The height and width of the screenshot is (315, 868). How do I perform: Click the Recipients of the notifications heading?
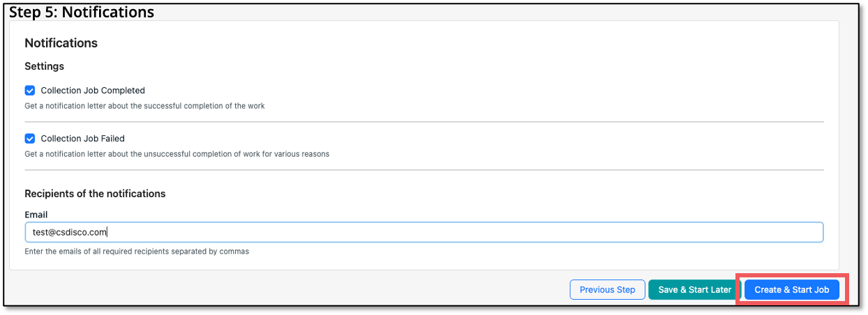[x=95, y=194]
